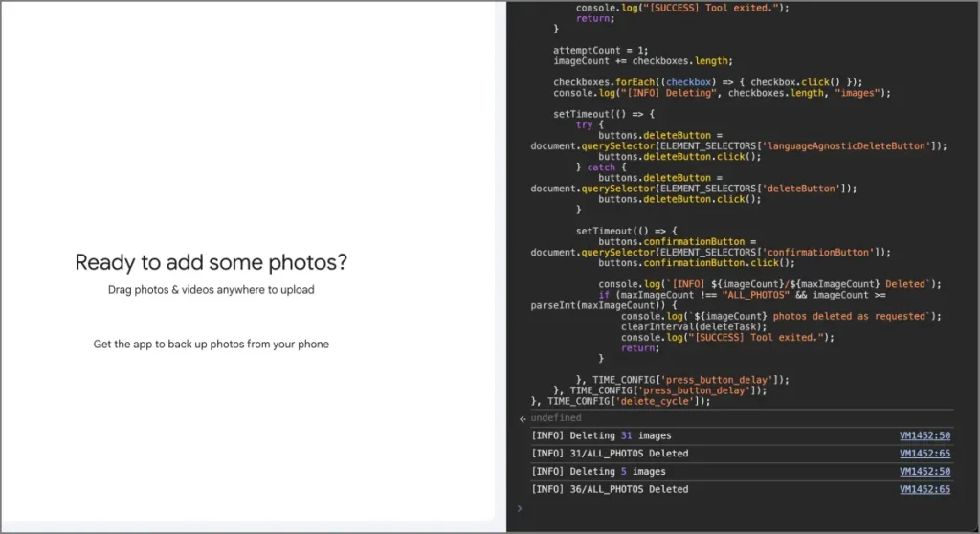980x534 pixels.
Task: Select log message '[INFO] Deleting 31 images'
Action: 601,435
